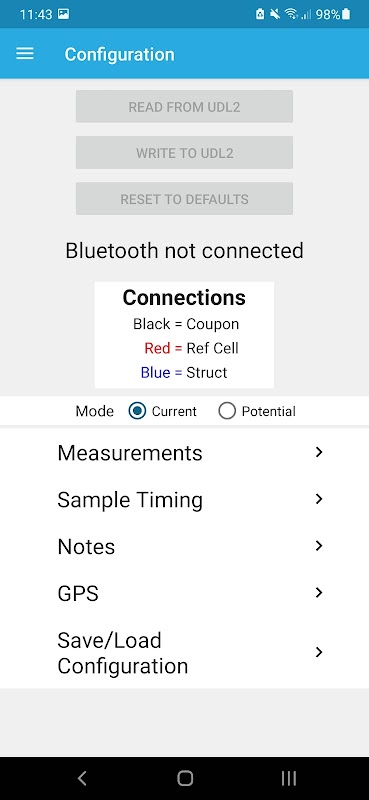Tap the Wi-Fi signal status icon

click(x=291, y=14)
